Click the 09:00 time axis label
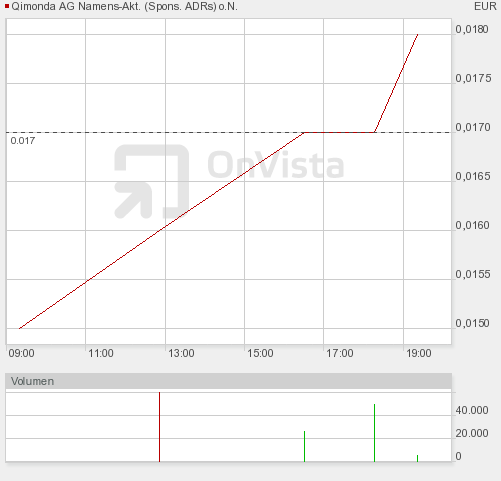The height and width of the screenshot is (481, 501). pos(21,353)
